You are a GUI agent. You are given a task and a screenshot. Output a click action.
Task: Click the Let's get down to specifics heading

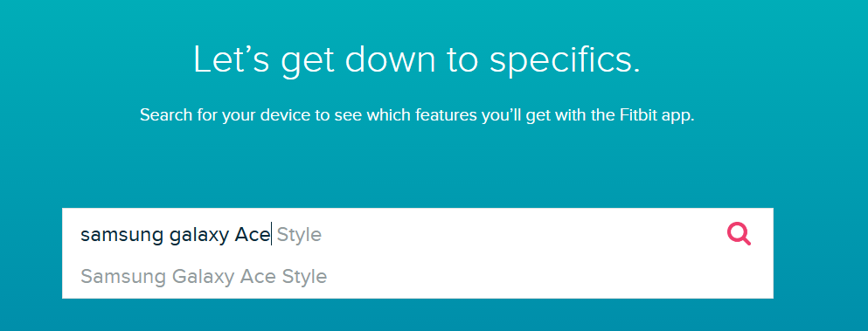tap(417, 59)
